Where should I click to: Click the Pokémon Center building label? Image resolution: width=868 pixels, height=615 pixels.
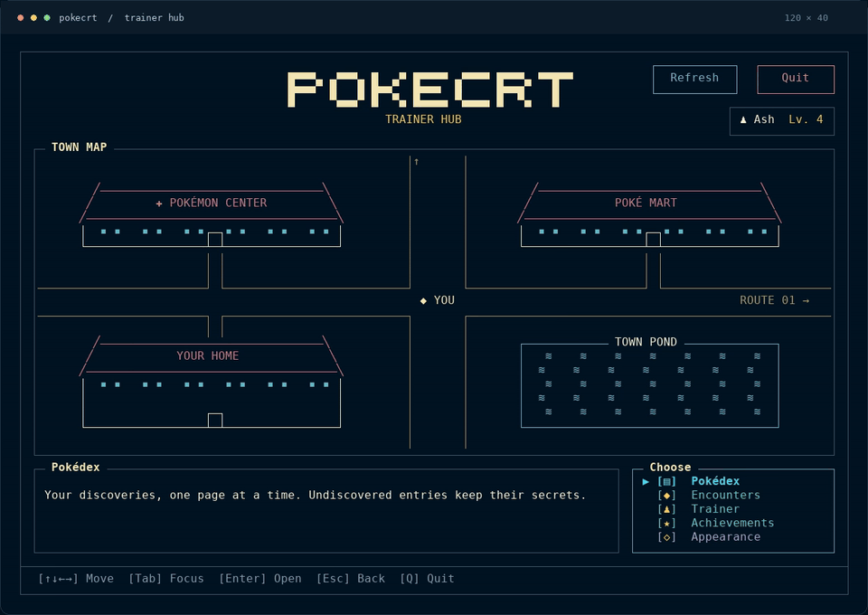point(218,203)
